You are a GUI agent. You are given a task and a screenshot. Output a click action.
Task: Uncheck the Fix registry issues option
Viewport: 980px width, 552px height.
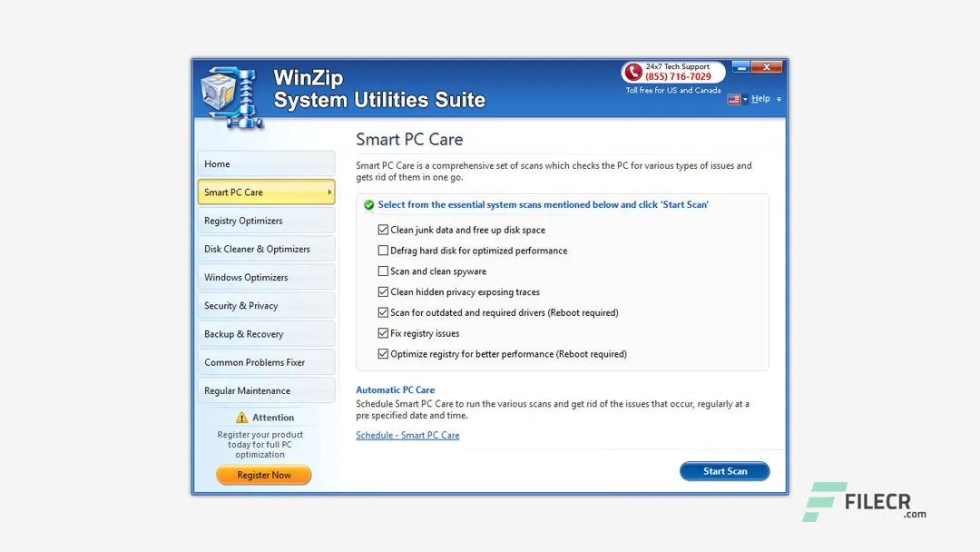[383, 333]
